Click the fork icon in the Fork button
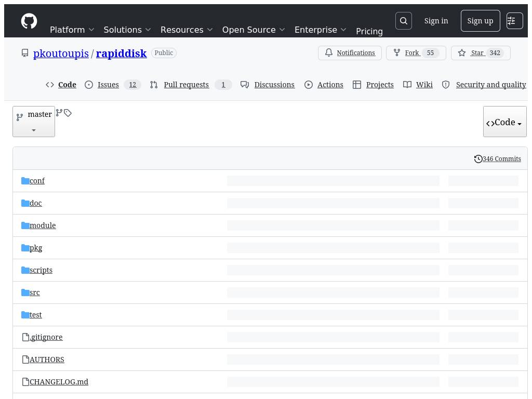Image resolution: width=532 pixels, height=399 pixels. pyautogui.click(x=396, y=52)
